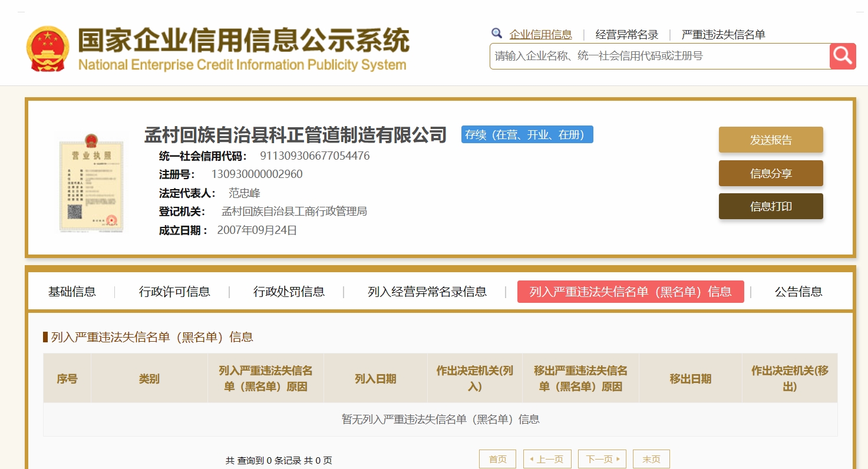Click the 信息分享 button
868x469 pixels.
click(771, 173)
